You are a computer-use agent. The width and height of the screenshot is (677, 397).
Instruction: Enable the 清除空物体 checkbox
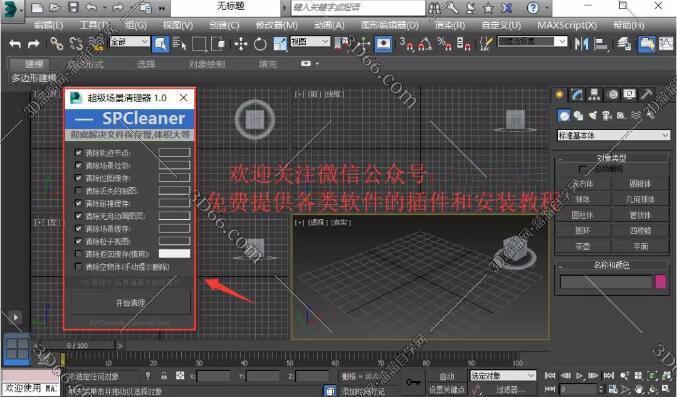(x=78, y=267)
